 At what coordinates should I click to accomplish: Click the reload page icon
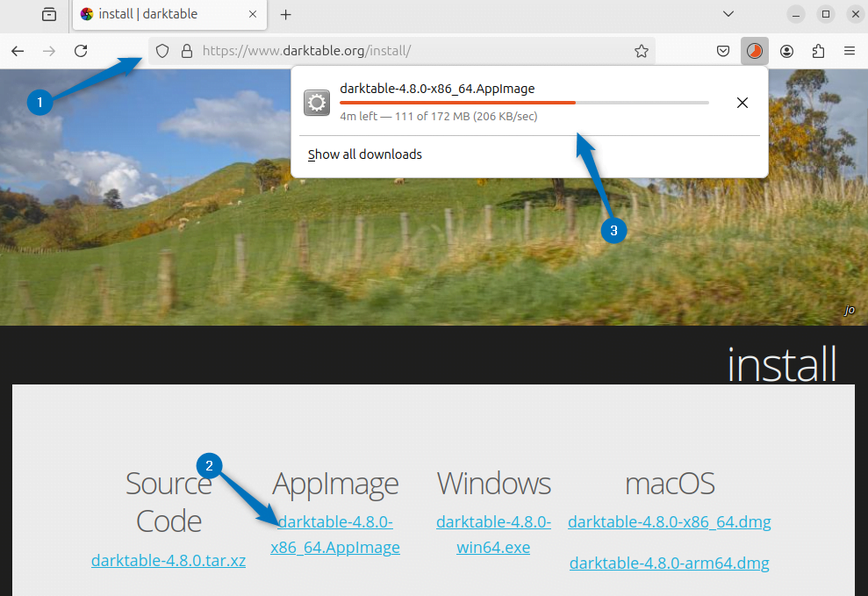coord(80,51)
